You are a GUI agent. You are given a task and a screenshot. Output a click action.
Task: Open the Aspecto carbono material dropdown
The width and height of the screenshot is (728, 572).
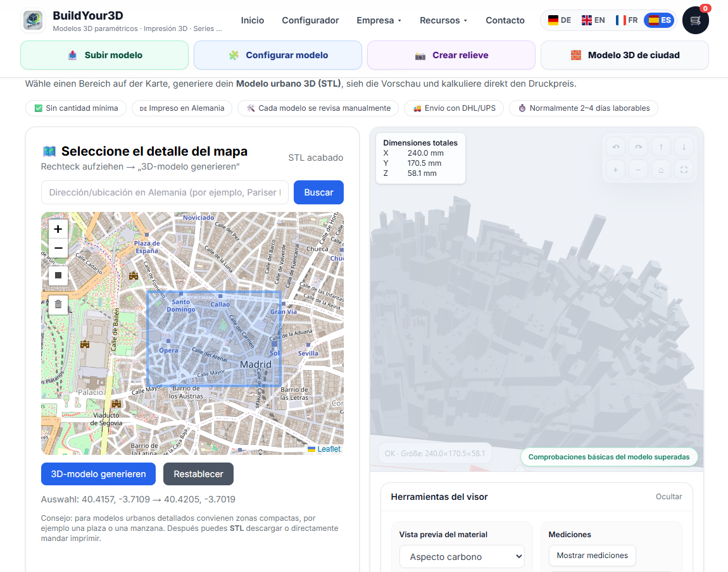(462, 557)
